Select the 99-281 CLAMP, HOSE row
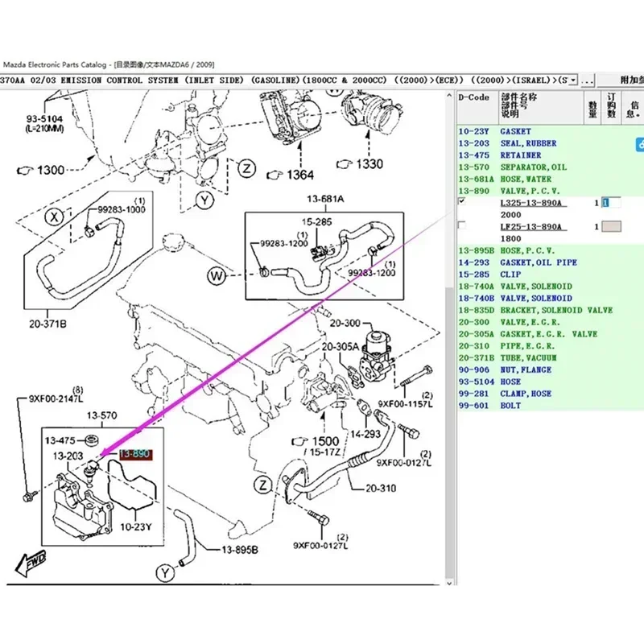 551,394
